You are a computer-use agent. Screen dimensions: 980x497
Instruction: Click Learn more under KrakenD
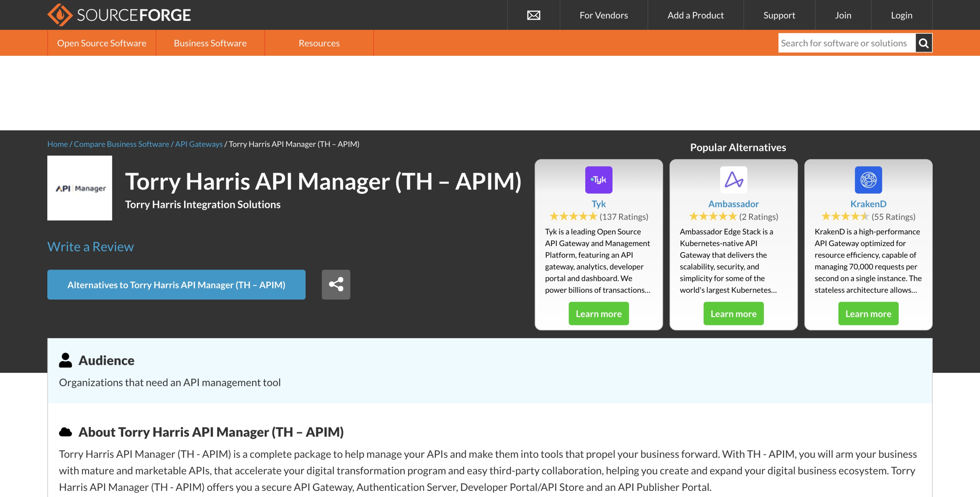pyautogui.click(x=868, y=313)
